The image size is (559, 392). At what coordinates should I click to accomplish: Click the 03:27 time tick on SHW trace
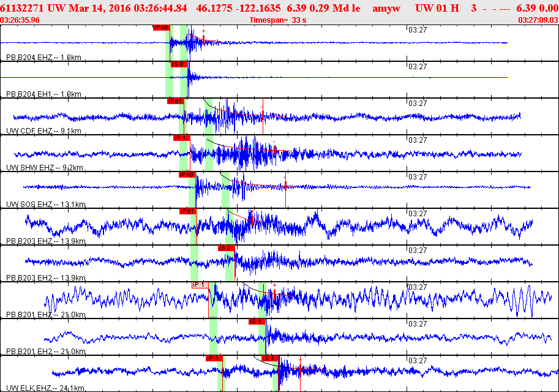tap(418, 140)
